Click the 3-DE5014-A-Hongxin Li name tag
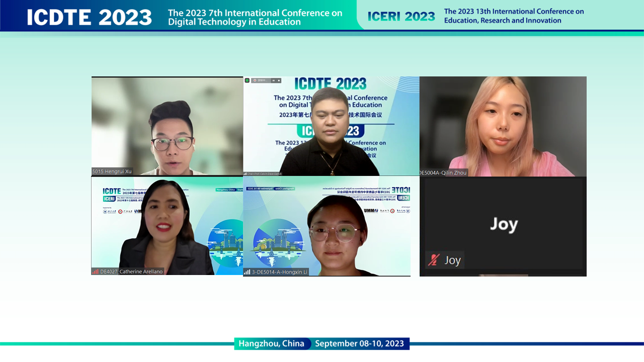644x362 pixels. (x=279, y=272)
